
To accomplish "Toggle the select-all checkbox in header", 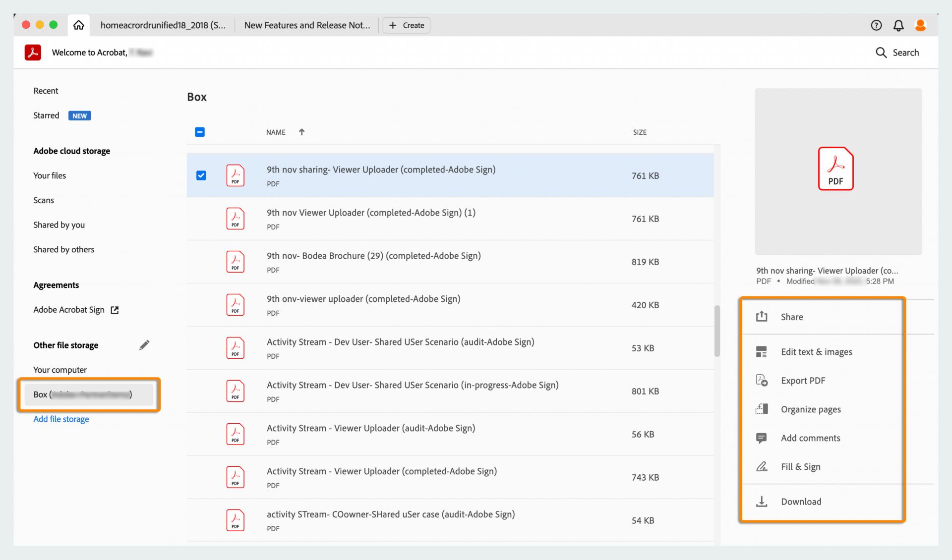I will pyautogui.click(x=200, y=132).
